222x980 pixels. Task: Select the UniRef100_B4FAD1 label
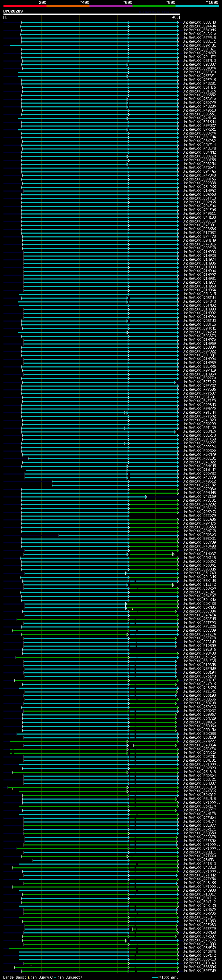[x=199, y=225]
